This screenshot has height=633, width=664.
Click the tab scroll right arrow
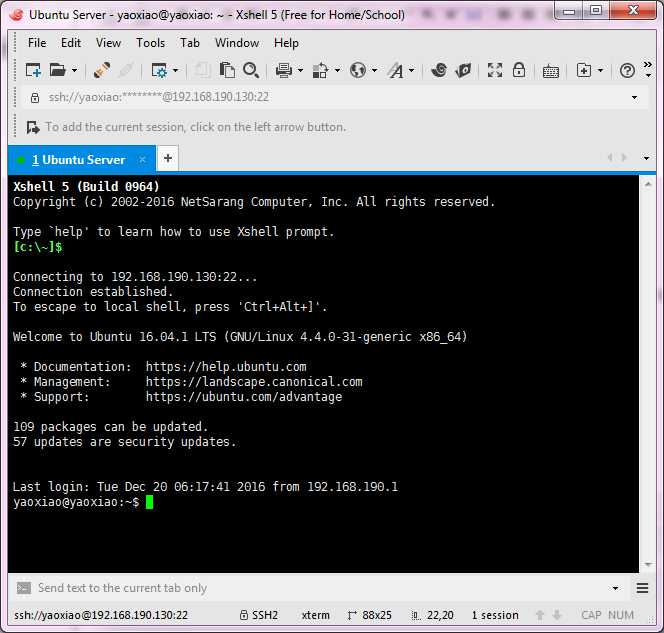pos(624,158)
